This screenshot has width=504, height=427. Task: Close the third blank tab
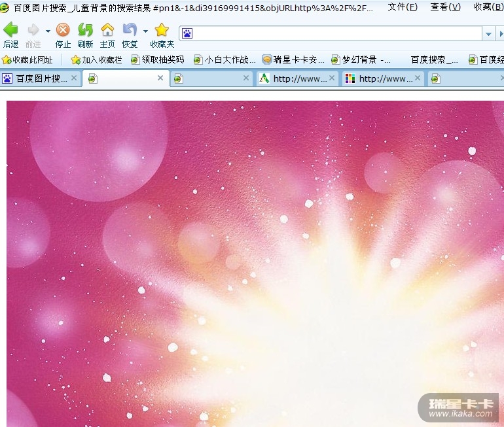246,78
